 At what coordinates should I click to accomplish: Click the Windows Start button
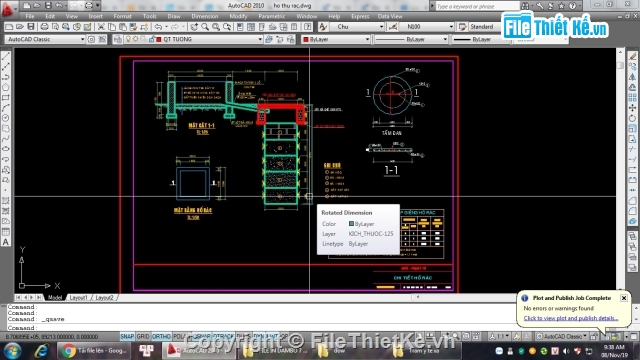tap(12, 351)
